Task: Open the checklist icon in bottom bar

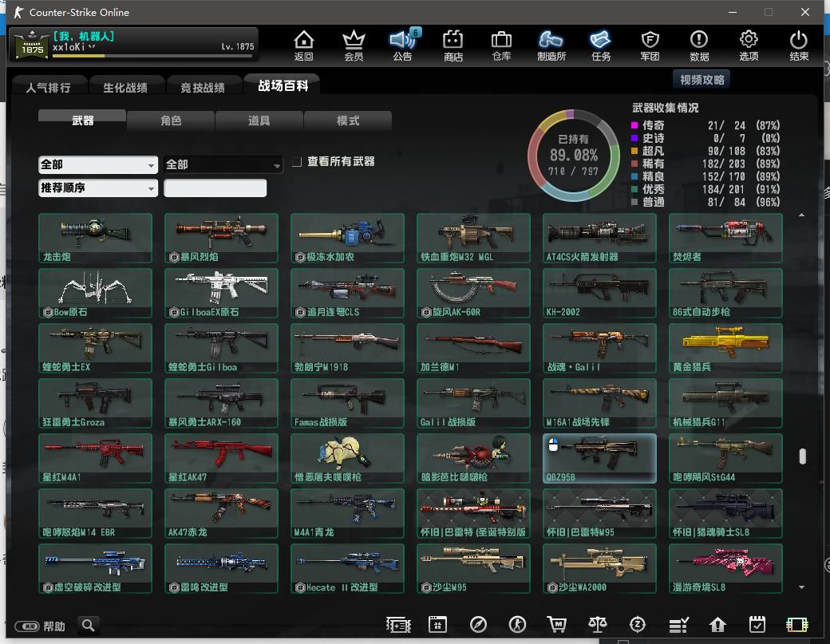Action: coord(678,625)
